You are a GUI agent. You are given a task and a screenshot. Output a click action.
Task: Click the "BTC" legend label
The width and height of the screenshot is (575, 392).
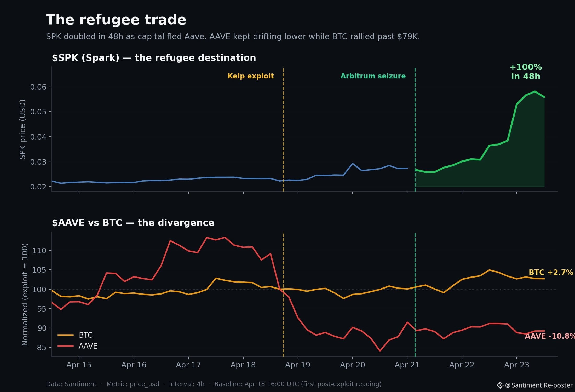[86, 335]
